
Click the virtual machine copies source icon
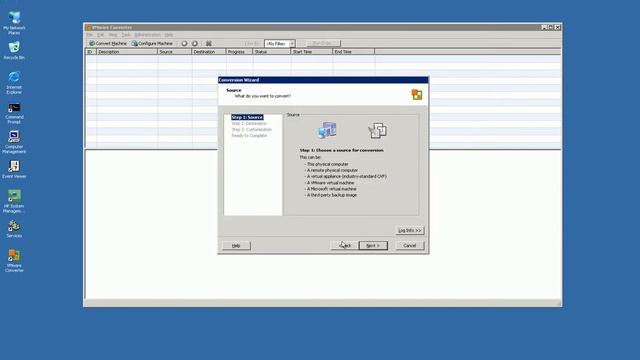378,130
